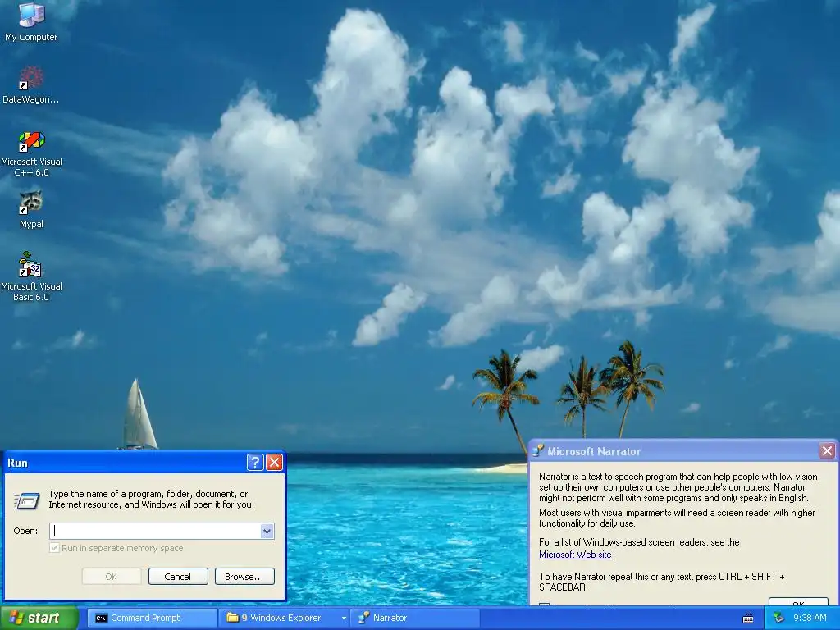
Task: Select Microsoft Visual C++ 6.0 shortcut
Action: pos(31,154)
